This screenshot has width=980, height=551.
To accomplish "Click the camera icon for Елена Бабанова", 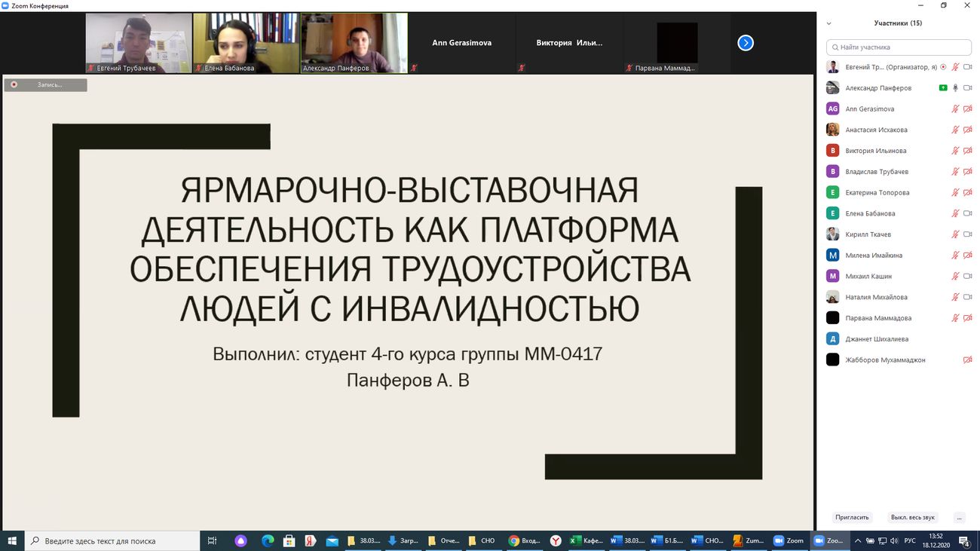I will tap(967, 213).
